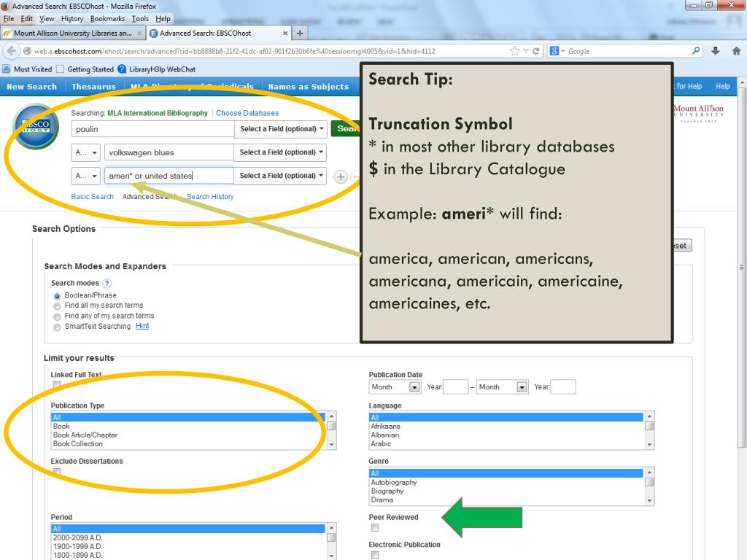The height and width of the screenshot is (560, 747).
Task: Open the Bookmarks menu
Action: pyautogui.click(x=107, y=18)
